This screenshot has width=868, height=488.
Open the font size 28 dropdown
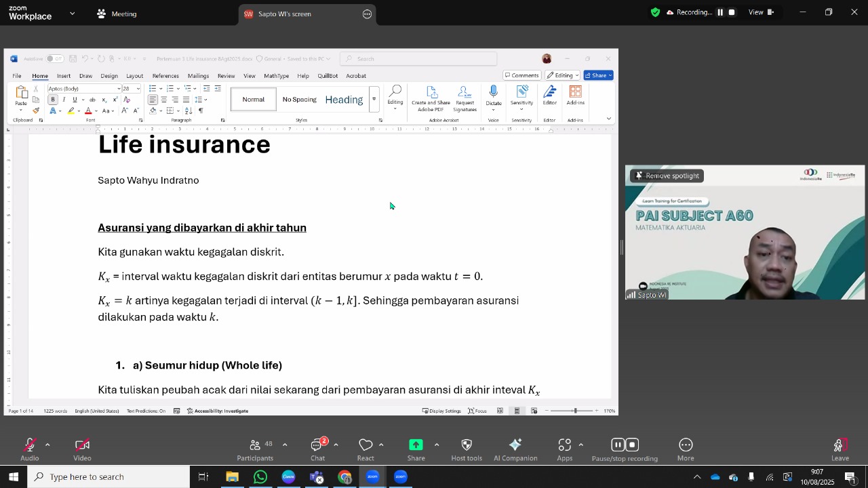(x=138, y=89)
